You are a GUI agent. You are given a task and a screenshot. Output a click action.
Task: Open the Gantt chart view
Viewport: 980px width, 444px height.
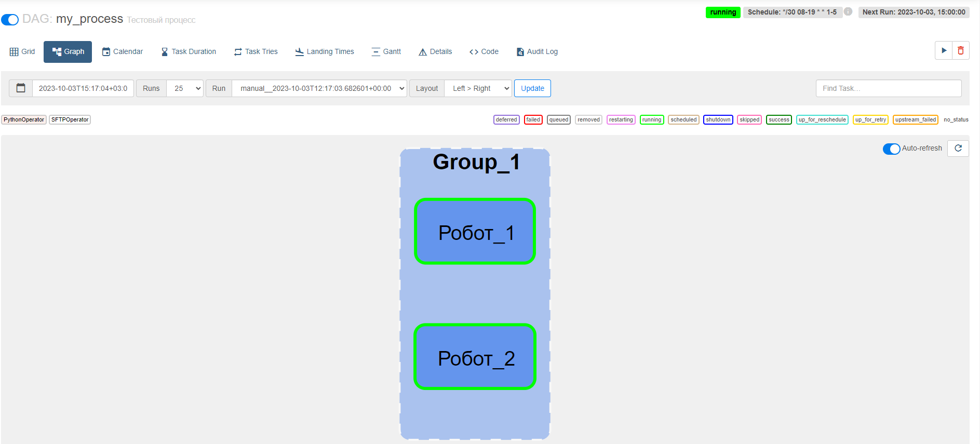tap(386, 52)
